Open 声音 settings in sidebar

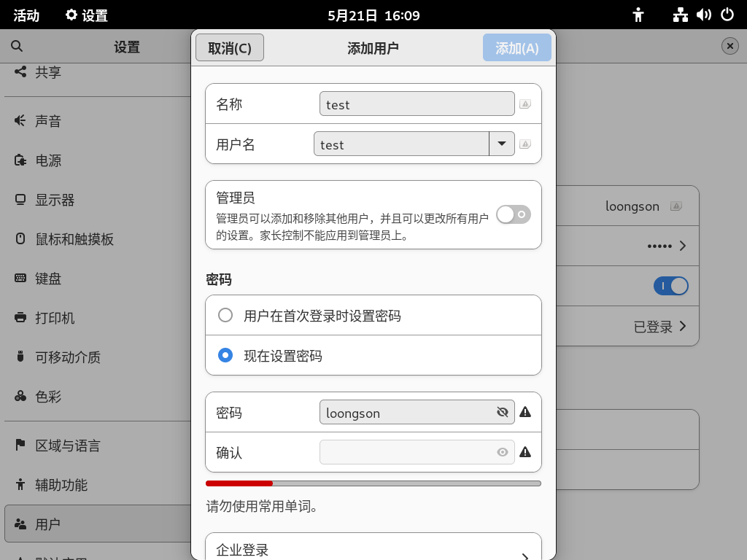[48, 121]
